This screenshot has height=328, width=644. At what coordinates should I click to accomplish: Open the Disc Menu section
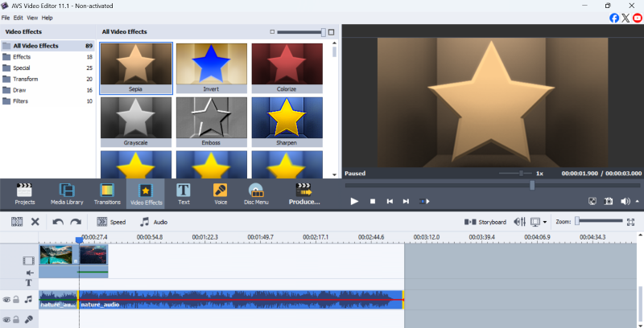click(x=256, y=194)
